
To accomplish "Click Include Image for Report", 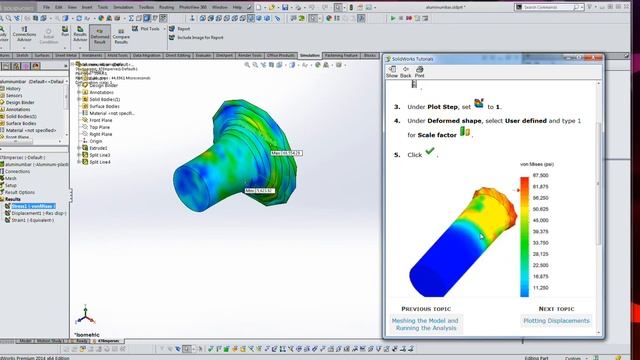I will (x=196, y=38).
